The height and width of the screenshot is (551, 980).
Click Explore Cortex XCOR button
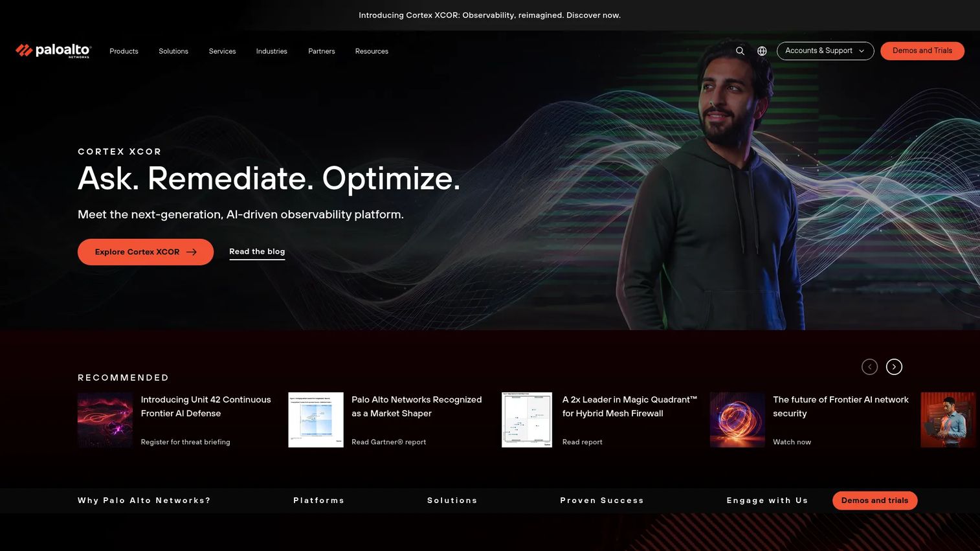[146, 252]
